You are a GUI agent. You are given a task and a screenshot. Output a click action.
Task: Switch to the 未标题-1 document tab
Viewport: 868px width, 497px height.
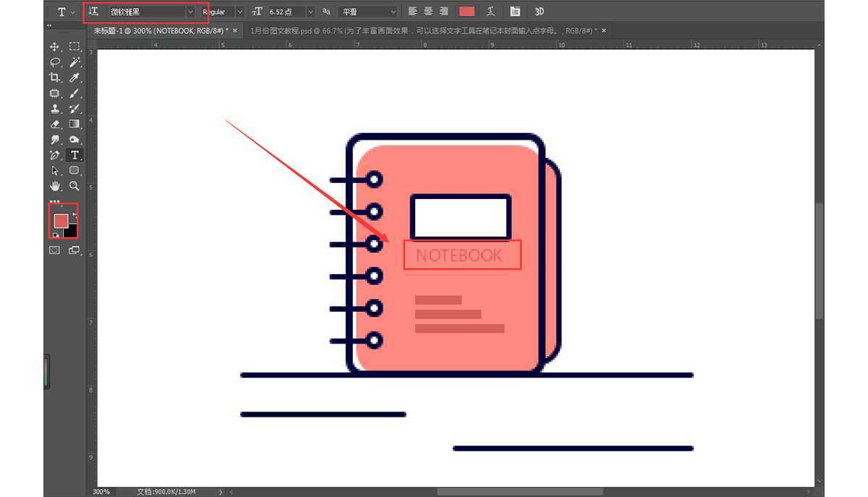[161, 30]
